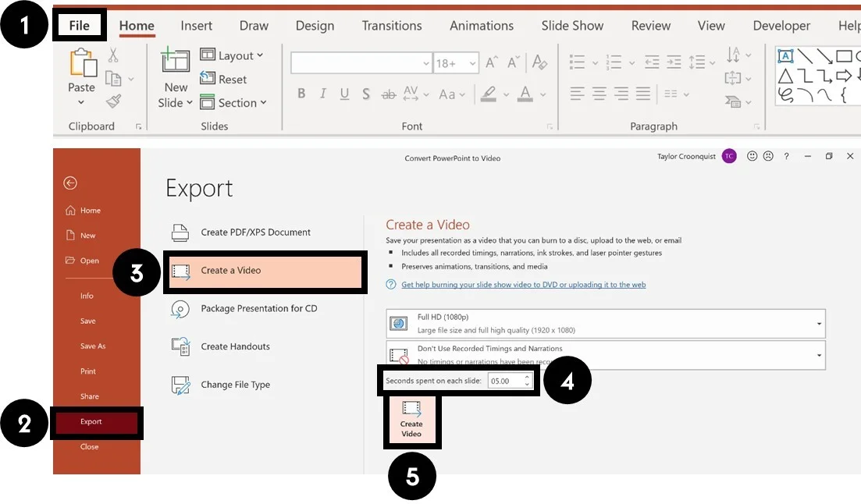Open the Animations ribbon tab
This screenshot has width=861, height=504.
pyautogui.click(x=482, y=26)
